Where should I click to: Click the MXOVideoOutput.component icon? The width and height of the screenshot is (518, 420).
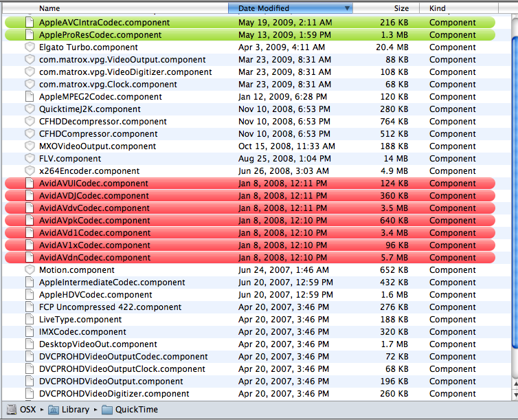[x=30, y=146]
